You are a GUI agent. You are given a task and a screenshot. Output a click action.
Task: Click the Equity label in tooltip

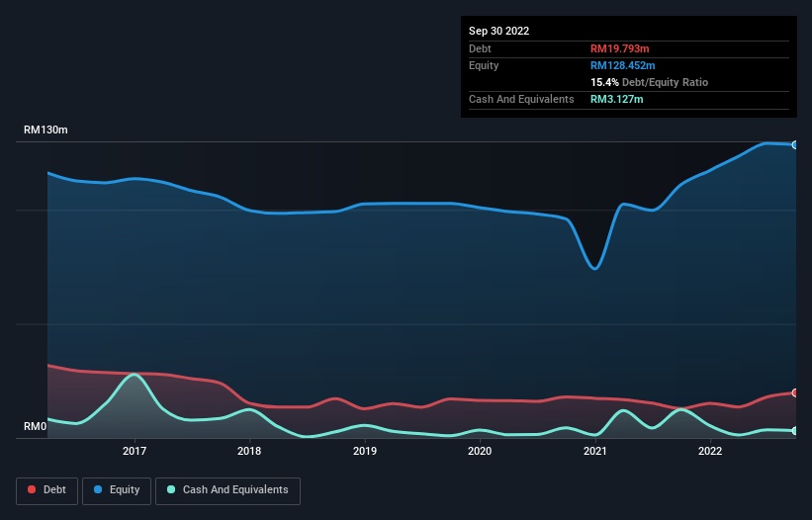click(x=484, y=65)
